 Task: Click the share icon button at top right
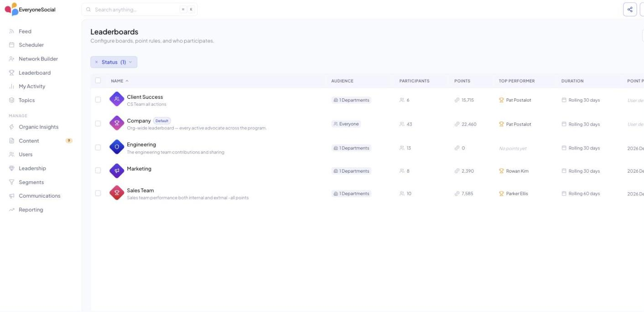[630, 9]
